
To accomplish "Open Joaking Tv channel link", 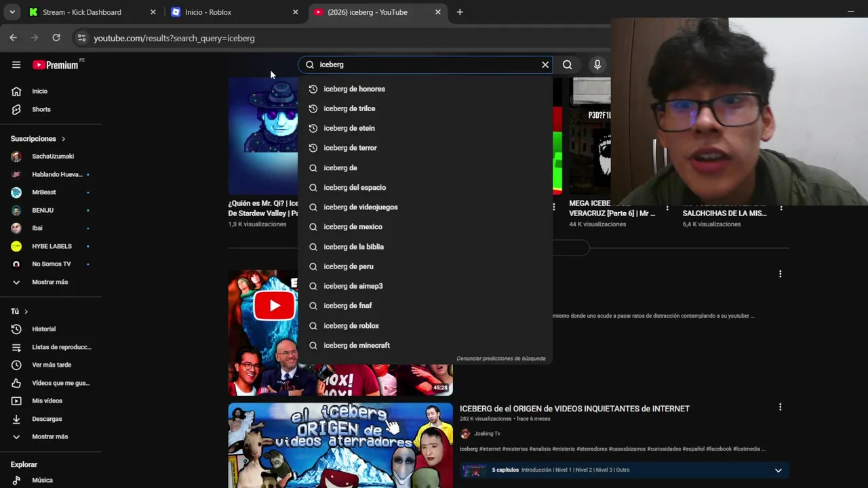I will 487,434.
